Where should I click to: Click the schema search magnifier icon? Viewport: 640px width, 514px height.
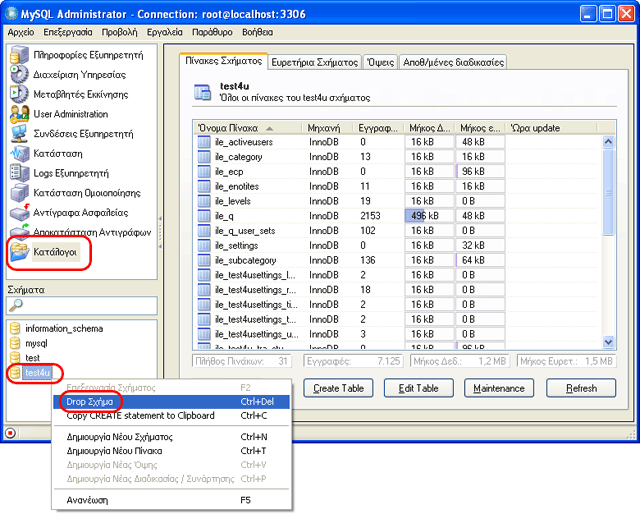[x=16, y=305]
